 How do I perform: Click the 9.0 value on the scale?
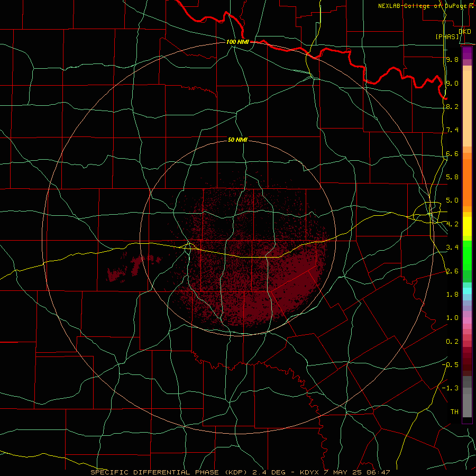452,83
